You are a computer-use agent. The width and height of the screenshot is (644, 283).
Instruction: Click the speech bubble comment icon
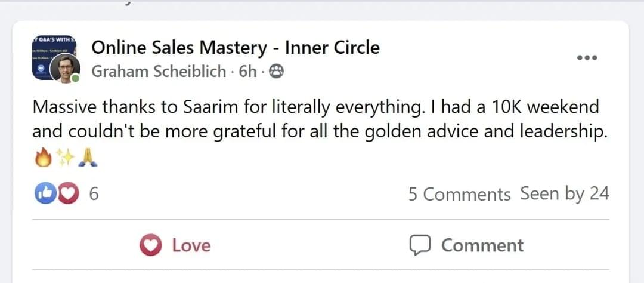tap(420, 245)
